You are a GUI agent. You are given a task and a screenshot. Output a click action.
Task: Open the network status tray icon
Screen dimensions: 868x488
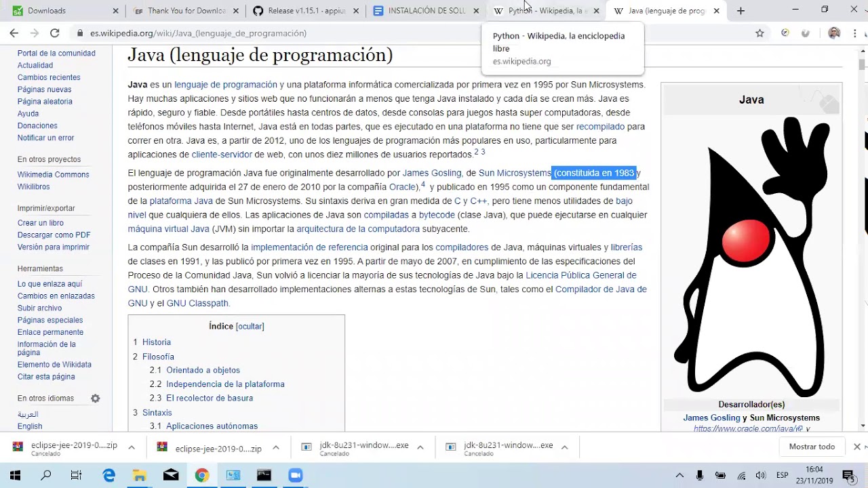coord(741,475)
